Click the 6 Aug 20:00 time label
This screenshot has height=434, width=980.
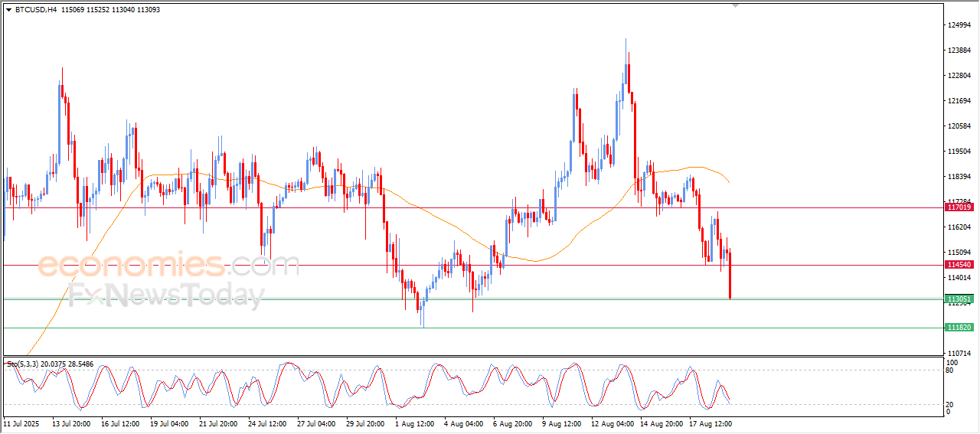[512, 423]
